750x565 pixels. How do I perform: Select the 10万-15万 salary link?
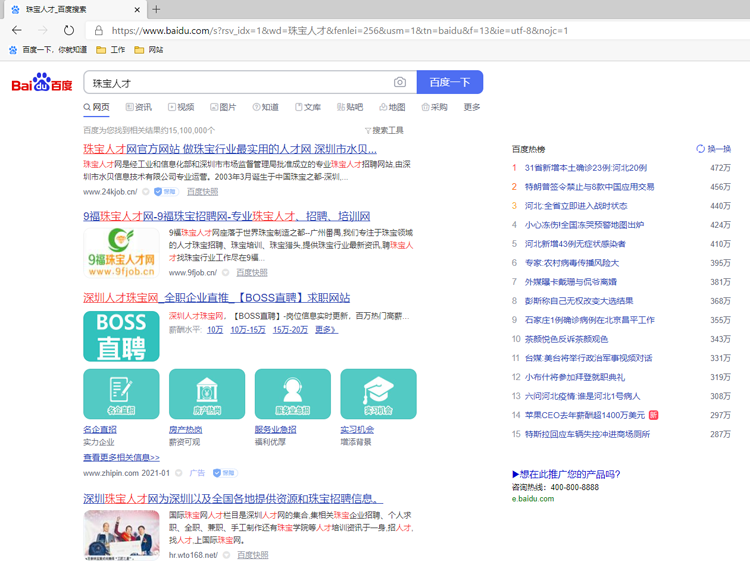248,330
